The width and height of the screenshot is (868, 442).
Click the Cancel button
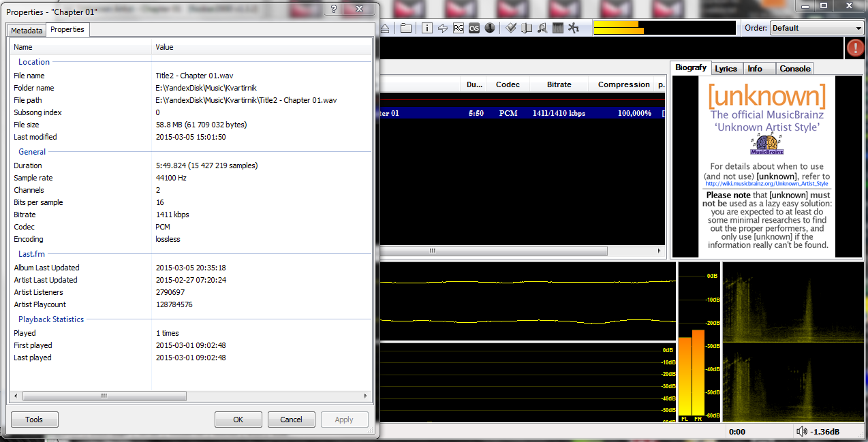[x=291, y=420]
